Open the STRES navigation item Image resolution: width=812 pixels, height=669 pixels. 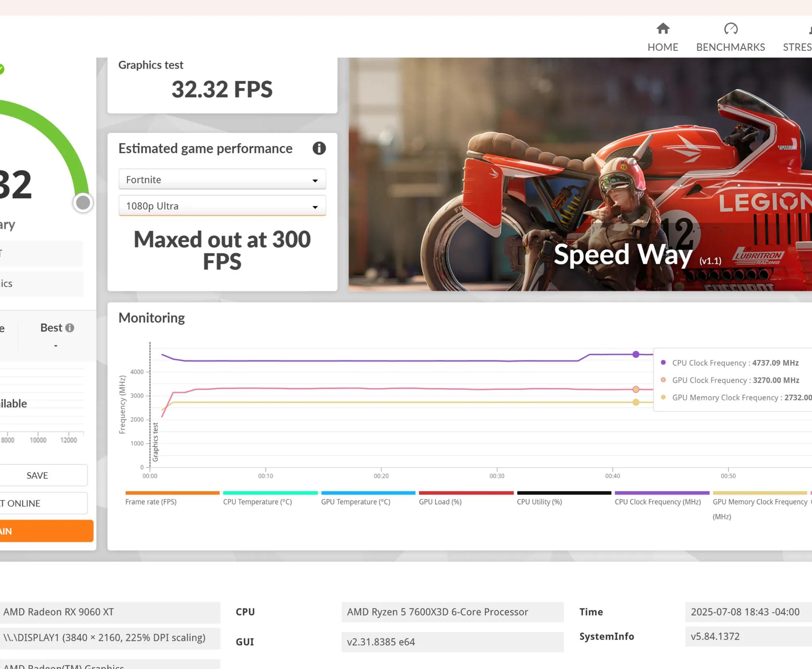click(x=797, y=47)
